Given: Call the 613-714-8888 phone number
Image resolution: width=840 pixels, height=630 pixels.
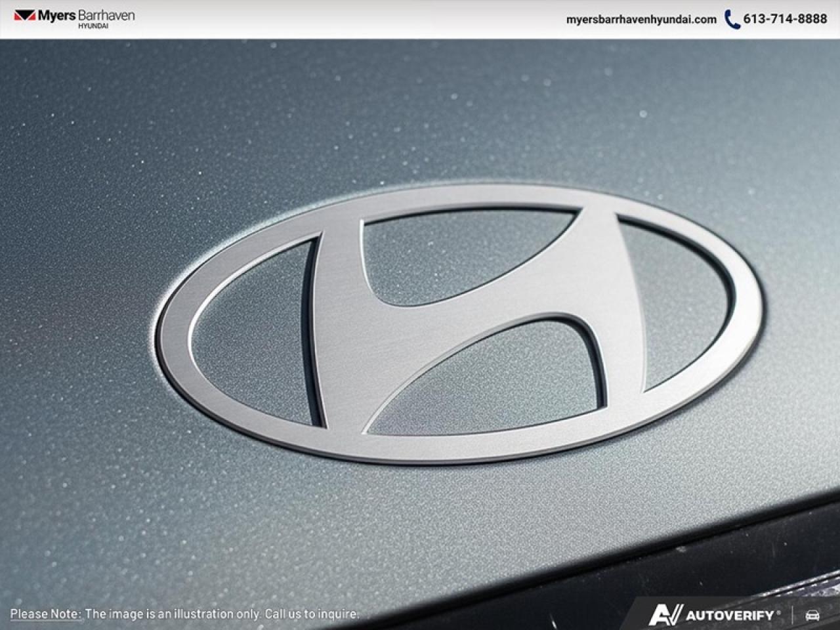Looking at the screenshot, I should pos(784,20).
